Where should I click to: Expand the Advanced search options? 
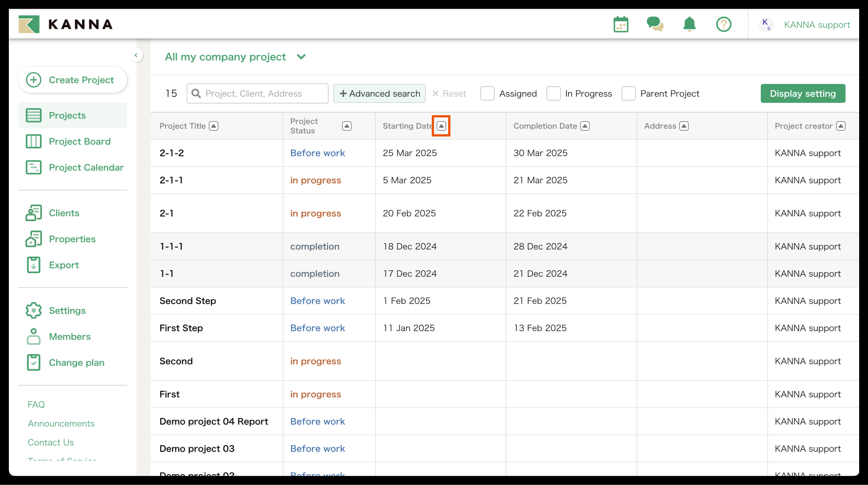point(379,93)
